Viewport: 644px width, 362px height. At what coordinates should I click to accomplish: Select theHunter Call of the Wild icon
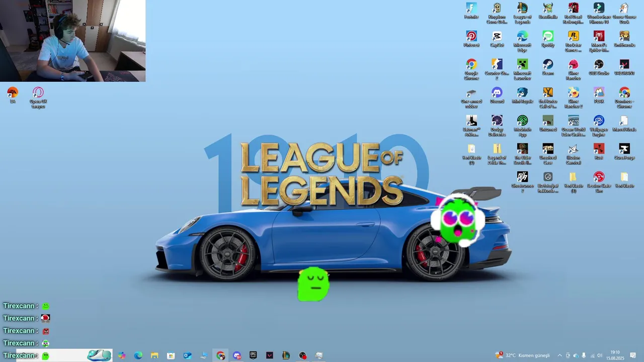pos(548,98)
